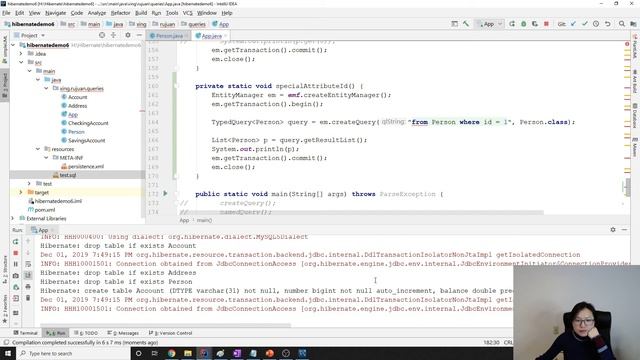Clear console with the trash icon

coord(28,298)
